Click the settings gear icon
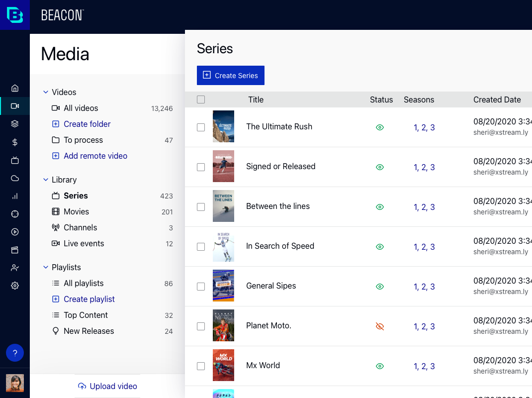Image resolution: width=532 pixels, height=398 pixels. point(15,286)
